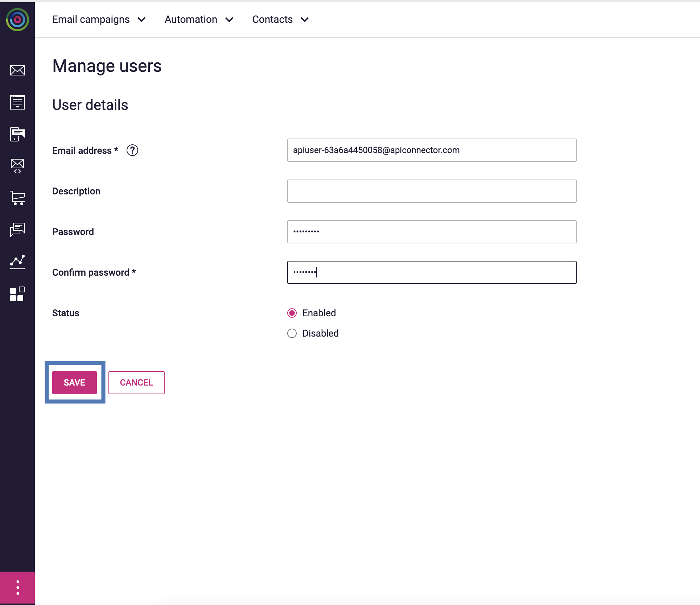Open the apps grid sidebar icon
The height and width of the screenshot is (605, 700).
click(x=17, y=294)
